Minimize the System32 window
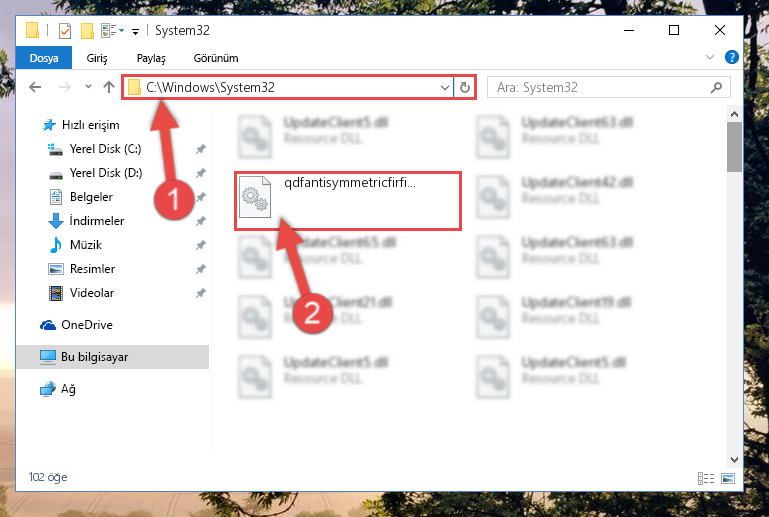769x517 pixels. tap(629, 30)
